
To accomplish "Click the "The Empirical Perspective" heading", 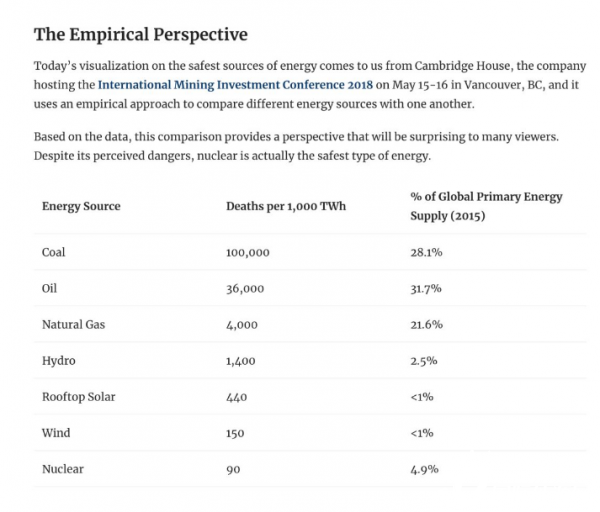I will click(x=140, y=35).
